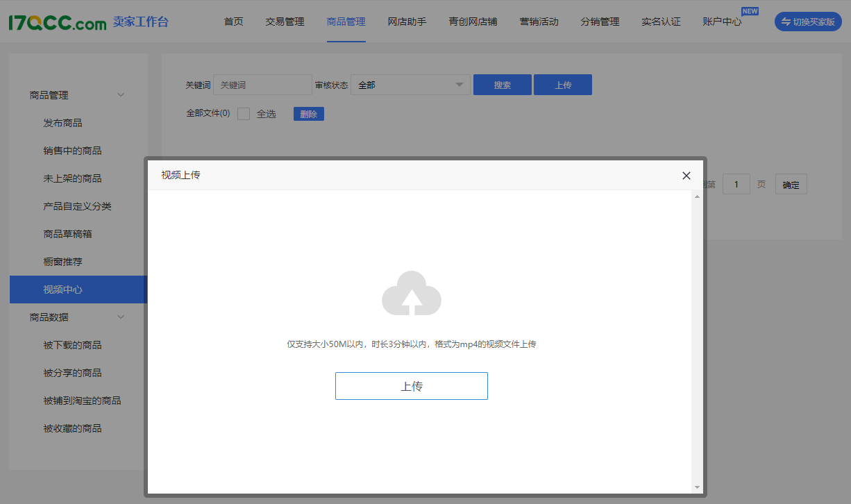Open the 交易管理 menu

[x=285, y=22]
